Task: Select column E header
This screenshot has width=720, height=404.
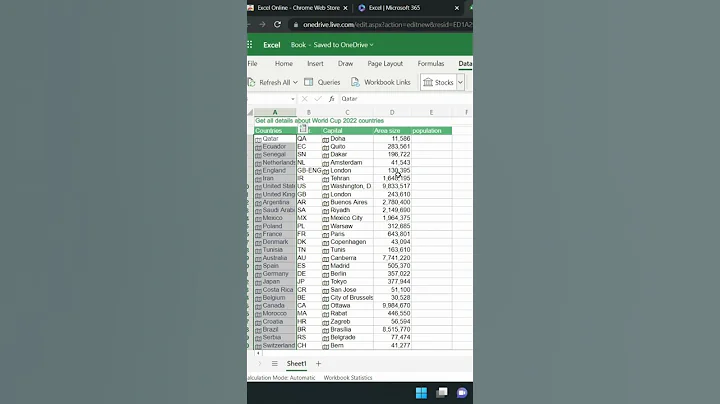Action: [431, 112]
